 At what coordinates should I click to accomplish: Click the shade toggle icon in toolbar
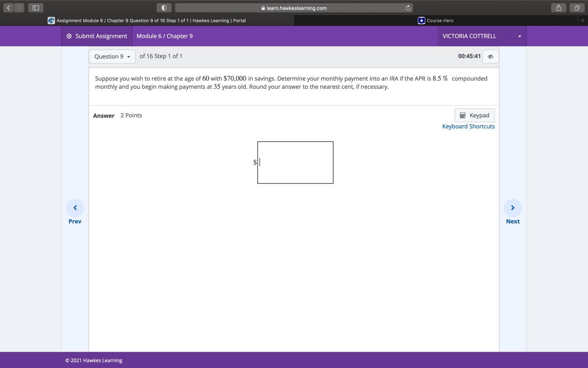(164, 7)
